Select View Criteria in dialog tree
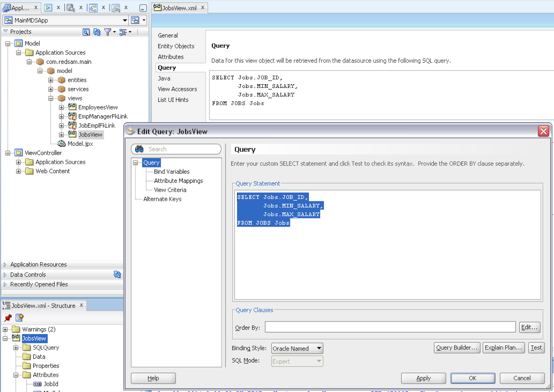 click(170, 190)
